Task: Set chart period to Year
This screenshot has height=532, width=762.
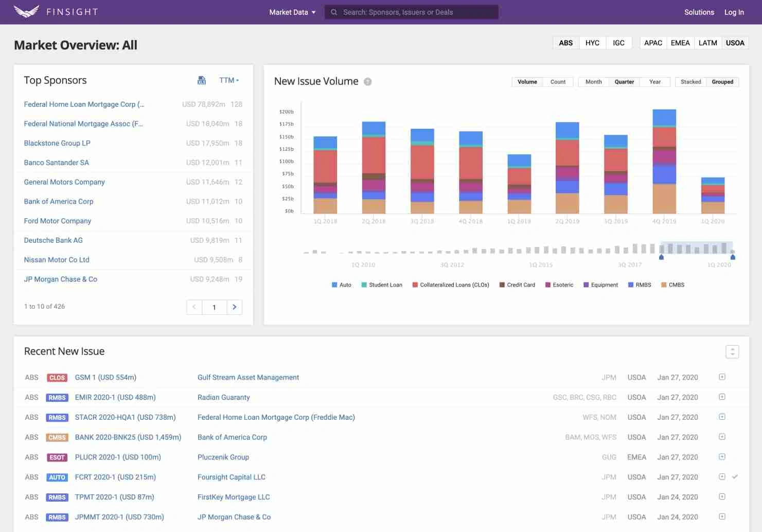Action: (655, 82)
